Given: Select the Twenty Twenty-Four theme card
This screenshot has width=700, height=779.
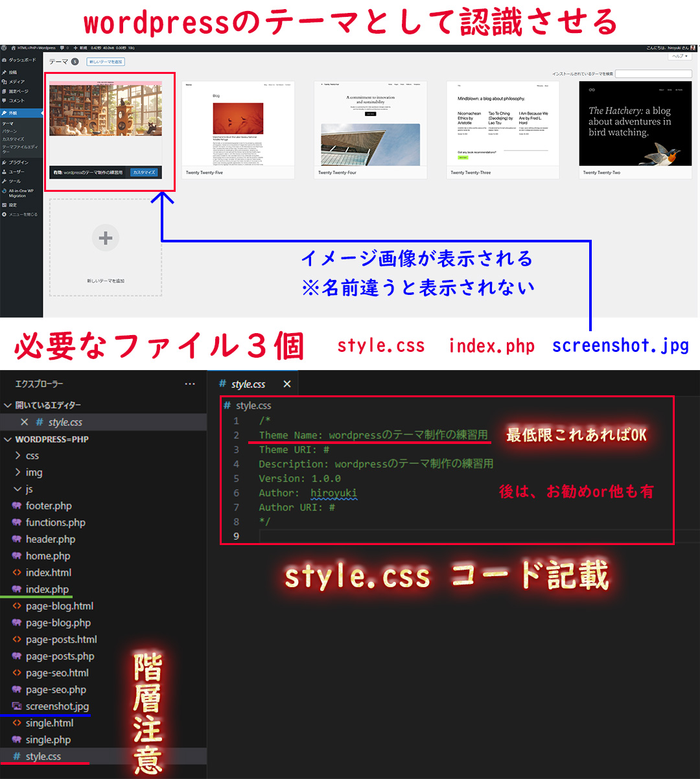Looking at the screenshot, I should (x=370, y=130).
